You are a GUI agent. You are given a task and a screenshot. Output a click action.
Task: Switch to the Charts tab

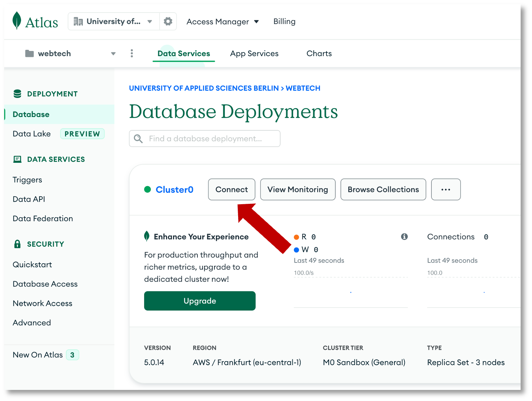pyautogui.click(x=319, y=54)
